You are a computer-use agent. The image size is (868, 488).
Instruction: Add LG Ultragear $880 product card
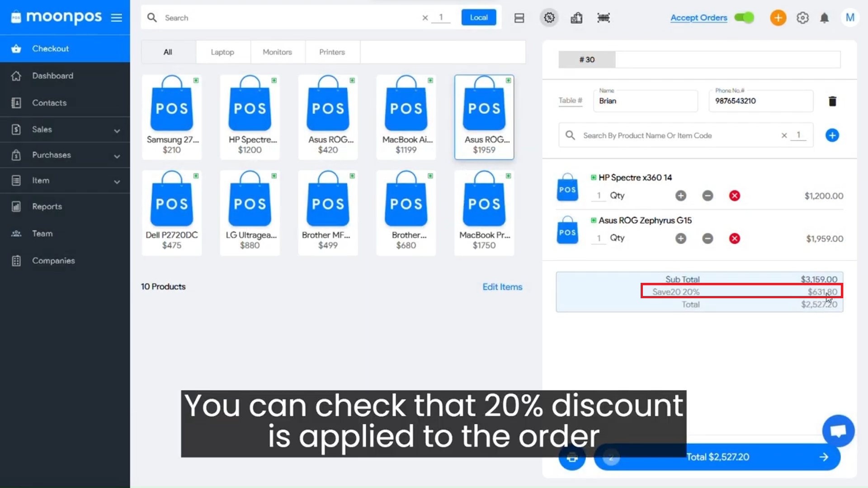pos(250,213)
